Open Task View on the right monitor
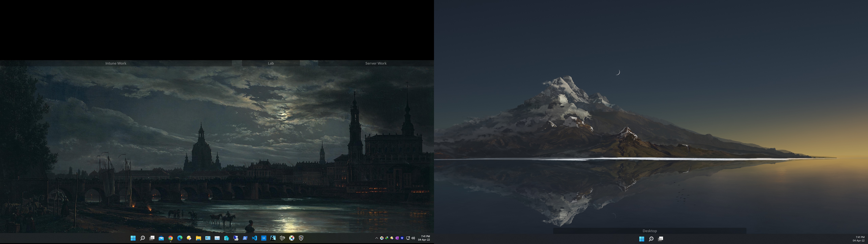868x244 pixels. coord(660,239)
